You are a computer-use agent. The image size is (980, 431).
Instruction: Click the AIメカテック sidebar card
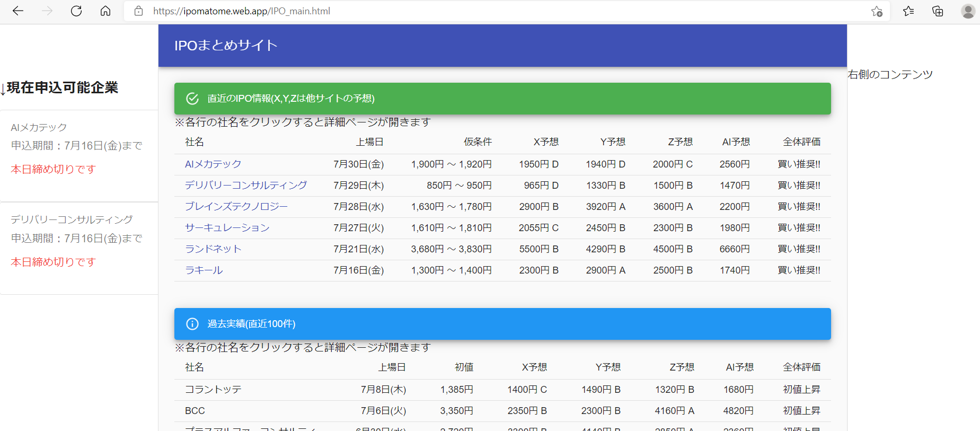point(79,156)
